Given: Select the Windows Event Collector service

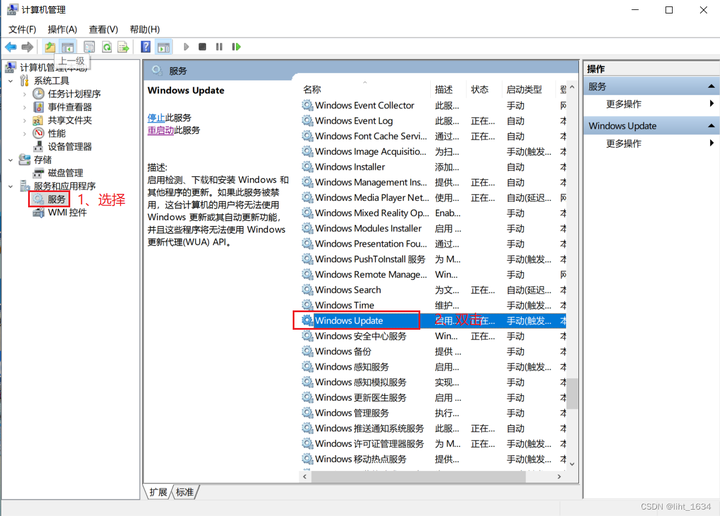Looking at the screenshot, I should (x=433, y=106).
